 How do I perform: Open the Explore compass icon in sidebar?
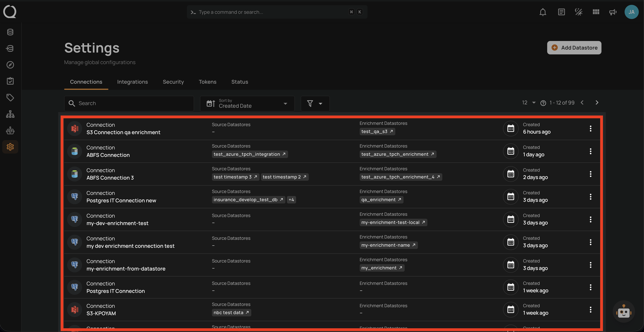pos(10,65)
